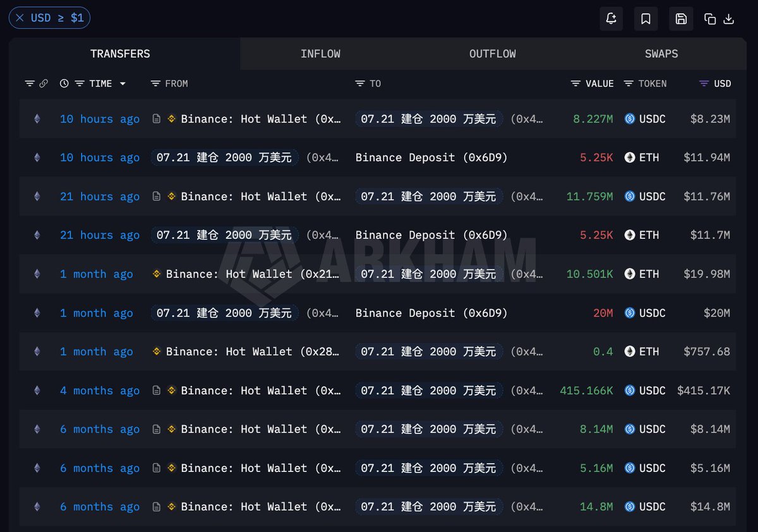Open the '10 hours ago' link in the $8.23M row
The width and height of the screenshot is (758, 532).
[x=100, y=119]
